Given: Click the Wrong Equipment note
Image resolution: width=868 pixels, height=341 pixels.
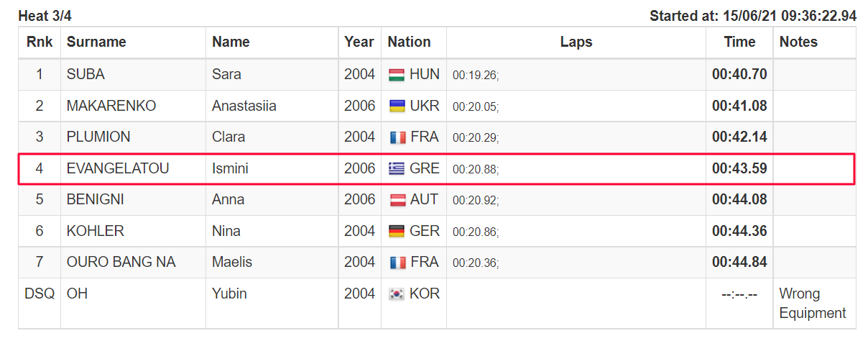Looking at the screenshot, I should [x=813, y=304].
